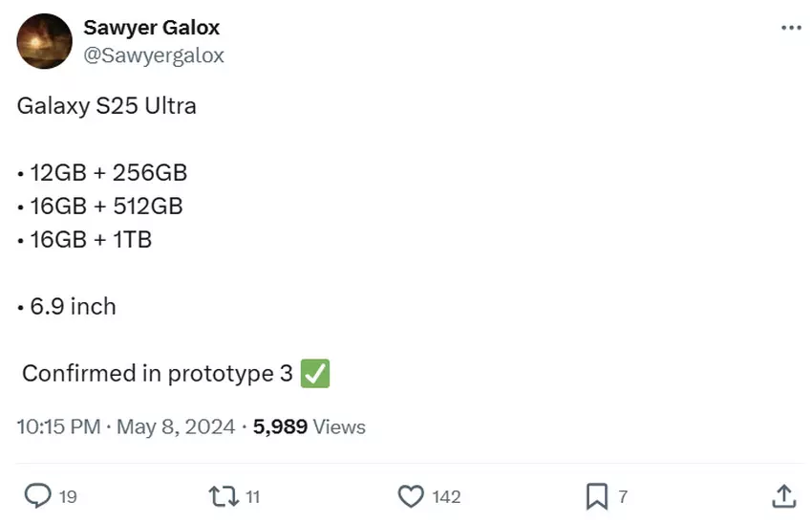Image resolution: width=812 pixels, height=524 pixels.
Task: Click the 10:15 PM timestamp
Action: pyautogui.click(x=58, y=426)
